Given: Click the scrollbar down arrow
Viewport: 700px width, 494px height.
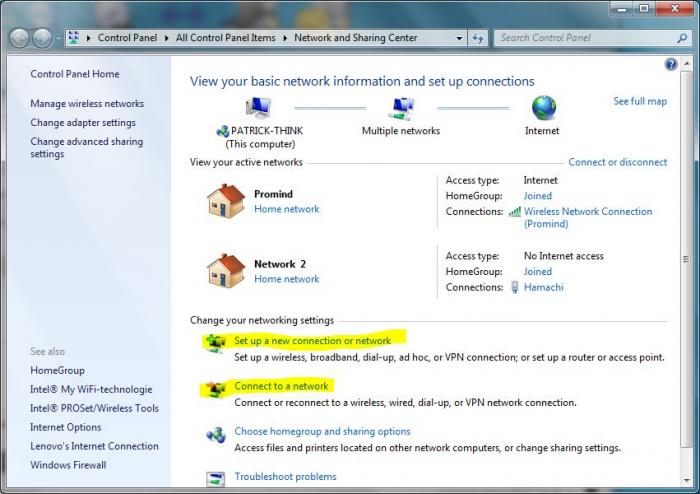Looking at the screenshot, I should [686, 481].
